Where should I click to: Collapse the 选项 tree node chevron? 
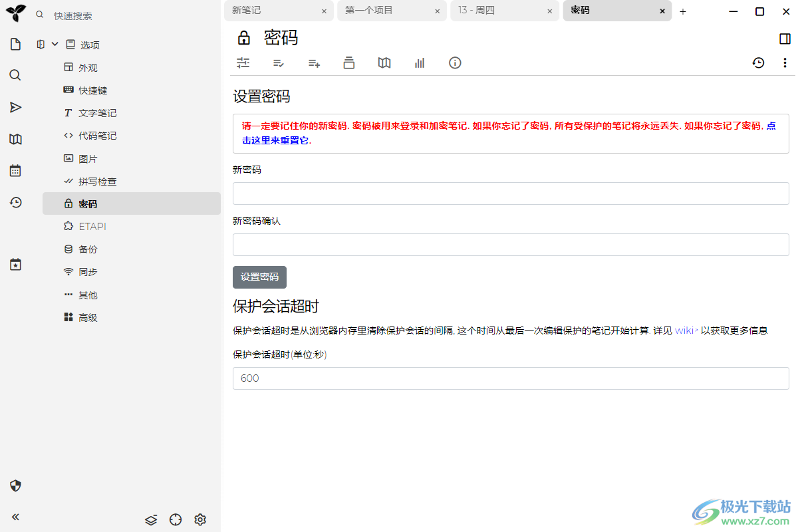coord(55,45)
